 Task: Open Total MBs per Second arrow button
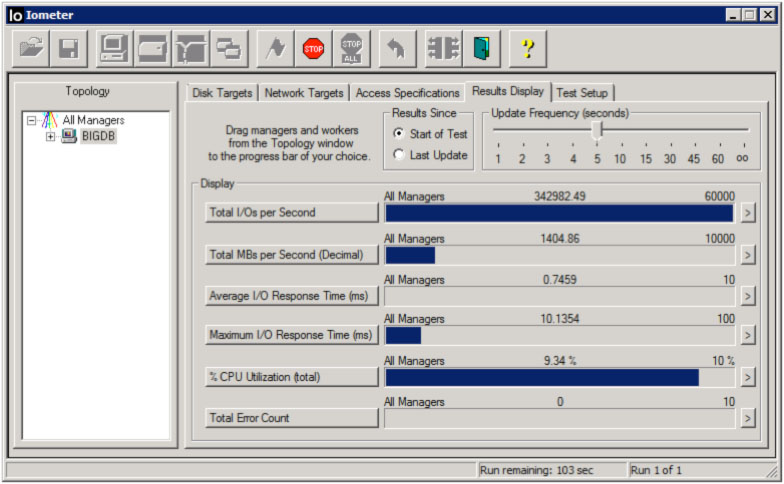coord(748,255)
